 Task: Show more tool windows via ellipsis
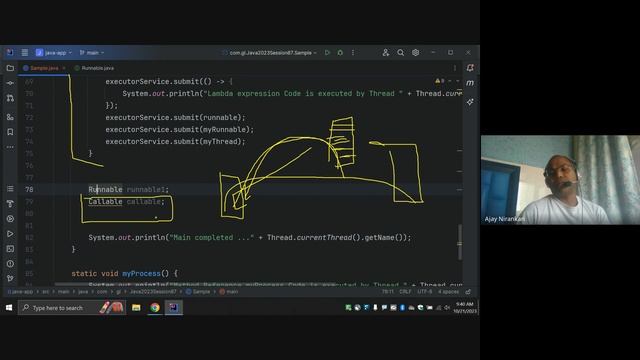(10, 147)
